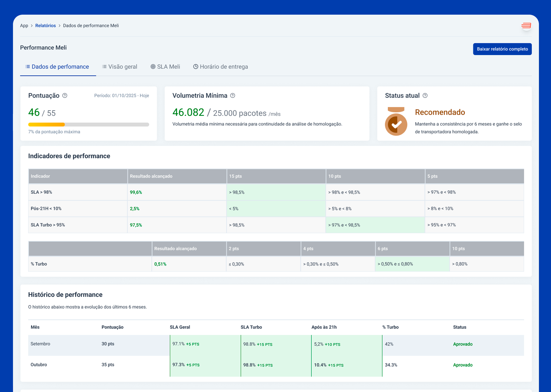Click the 10.4% Após às 21h cell
This screenshot has width=551, height=392.
coord(347,366)
